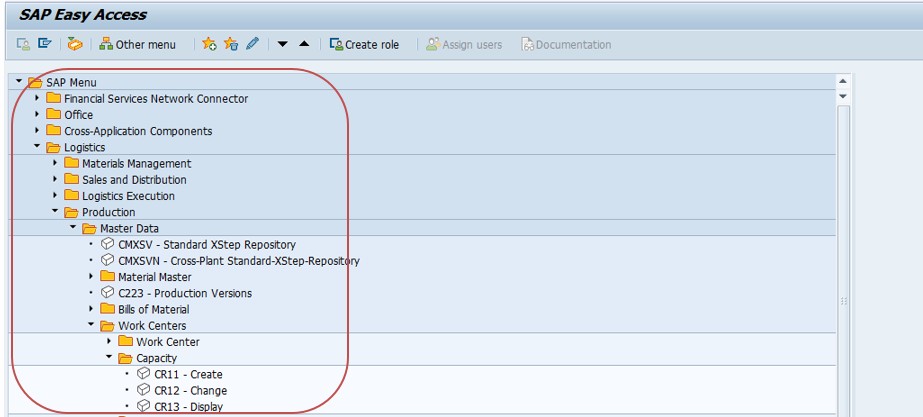The image size is (923, 417).
Task: Click the Documentation button
Action: coord(566,44)
